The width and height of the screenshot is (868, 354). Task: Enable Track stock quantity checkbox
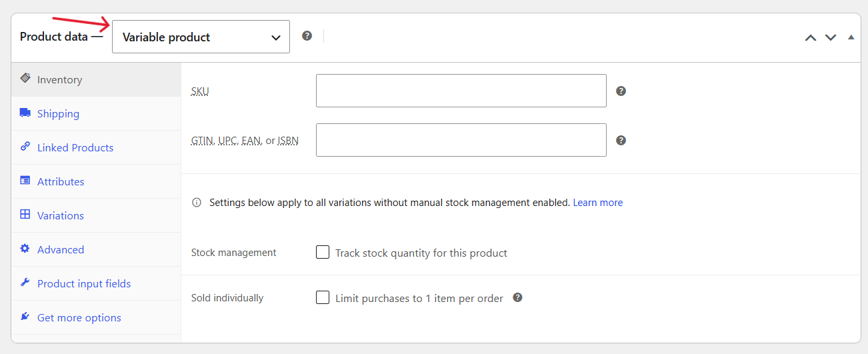[x=323, y=252]
